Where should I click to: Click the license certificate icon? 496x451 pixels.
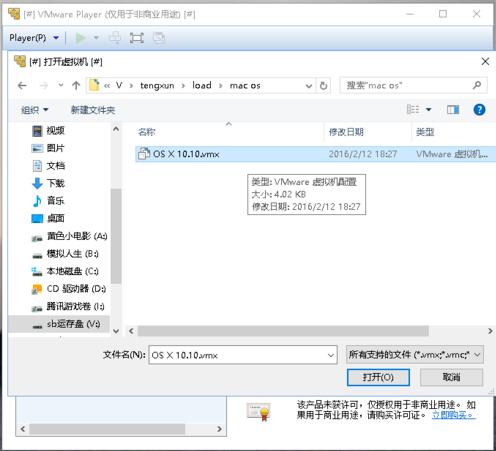[x=259, y=412]
